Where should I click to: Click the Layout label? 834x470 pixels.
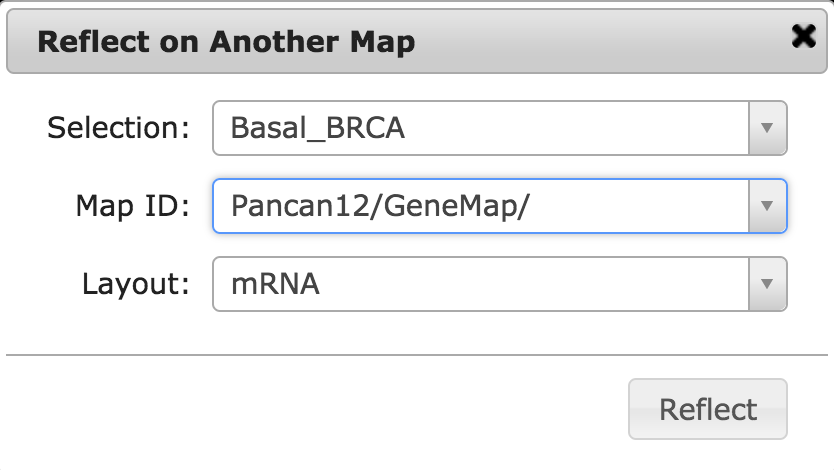tap(136, 284)
